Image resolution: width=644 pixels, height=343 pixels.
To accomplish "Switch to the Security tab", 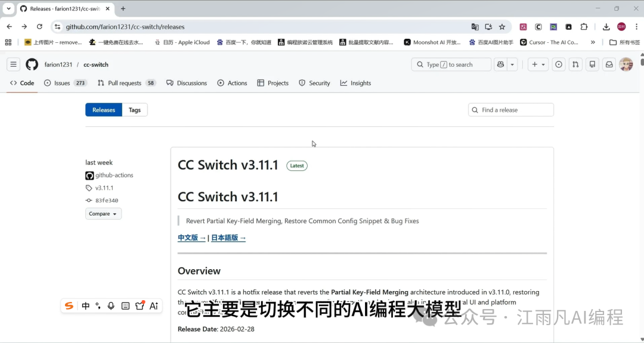I will pos(315,83).
